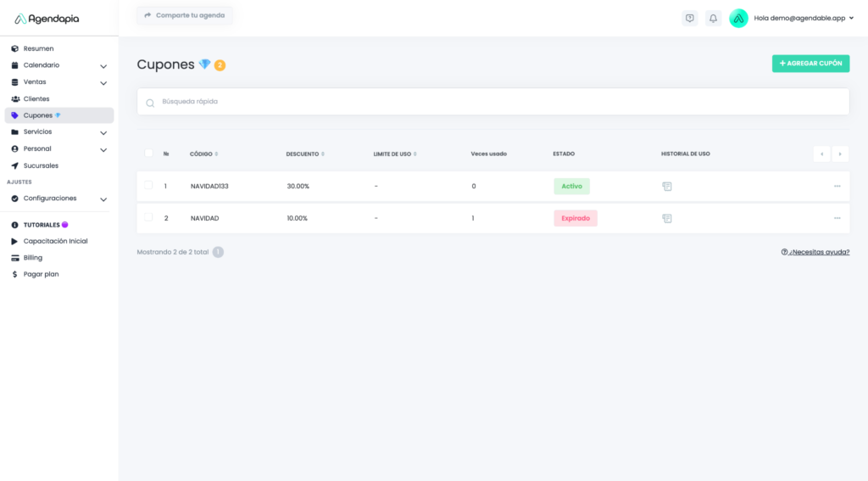Sort the table by Descuento column
Viewport: 868px width, 481px height.
coord(305,154)
